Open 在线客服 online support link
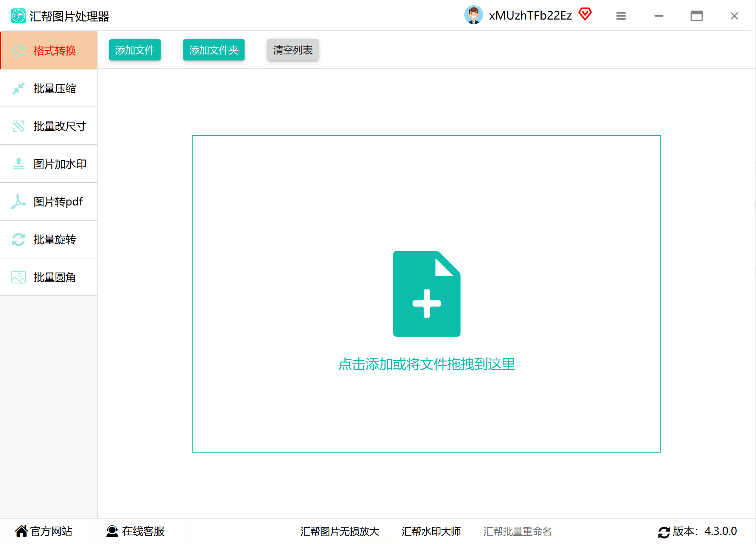The height and width of the screenshot is (544, 756). (135, 531)
